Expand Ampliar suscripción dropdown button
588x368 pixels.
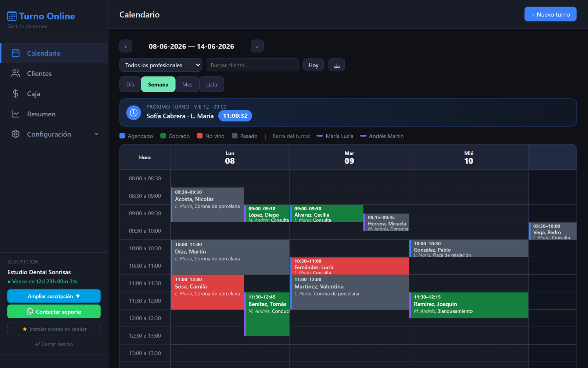pyautogui.click(x=54, y=296)
